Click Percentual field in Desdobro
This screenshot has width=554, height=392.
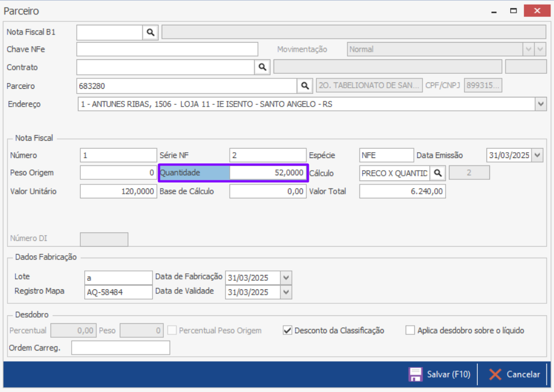(73, 331)
